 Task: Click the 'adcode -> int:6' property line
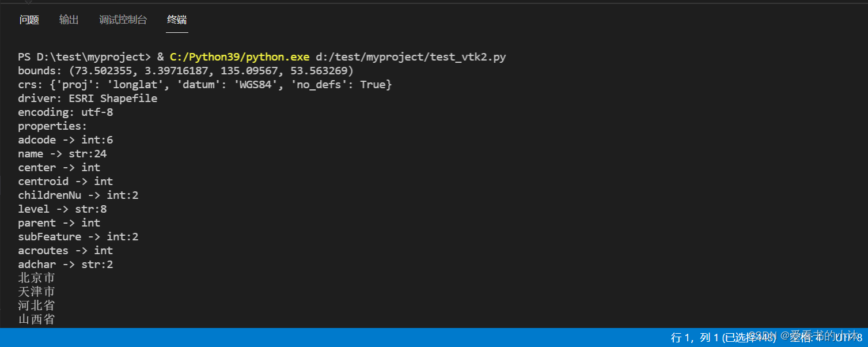tap(66, 140)
